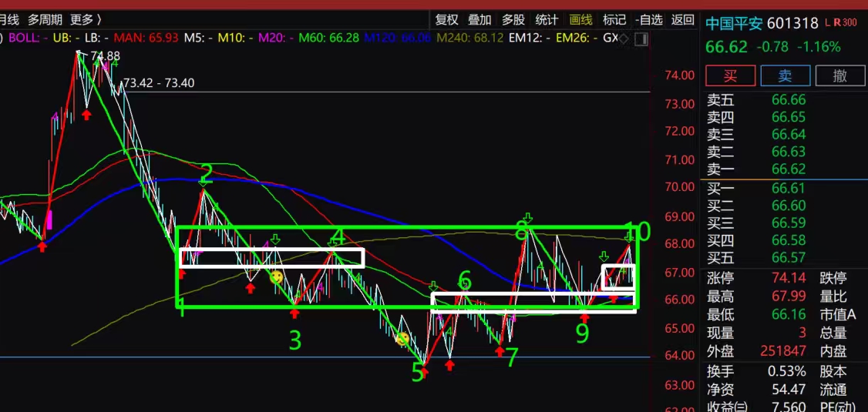
Task: Select the 卖四 ask row 66.65
Action: coord(784,117)
